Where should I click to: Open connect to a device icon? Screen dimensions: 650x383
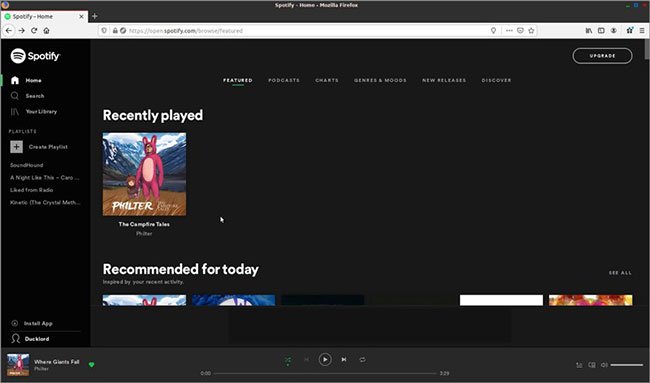[x=592, y=365]
